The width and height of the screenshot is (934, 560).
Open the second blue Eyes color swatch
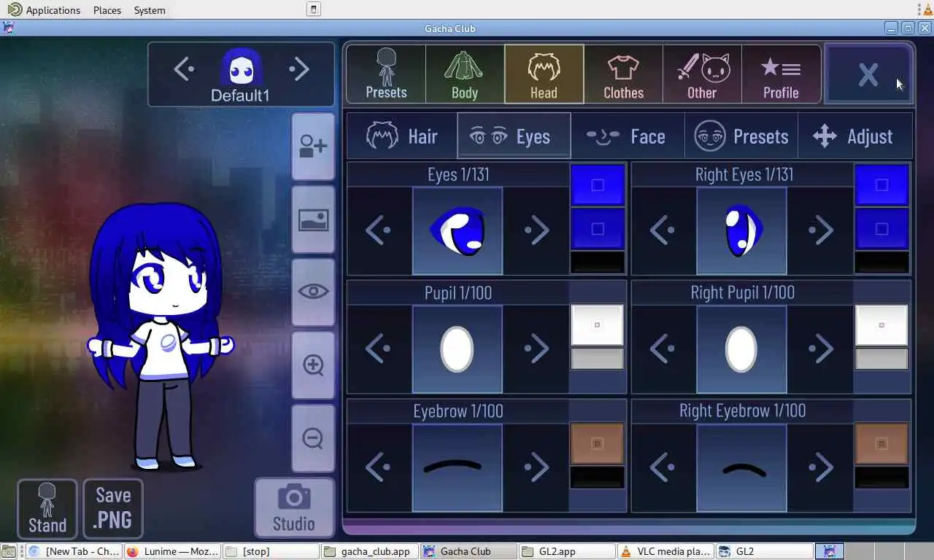pos(598,229)
